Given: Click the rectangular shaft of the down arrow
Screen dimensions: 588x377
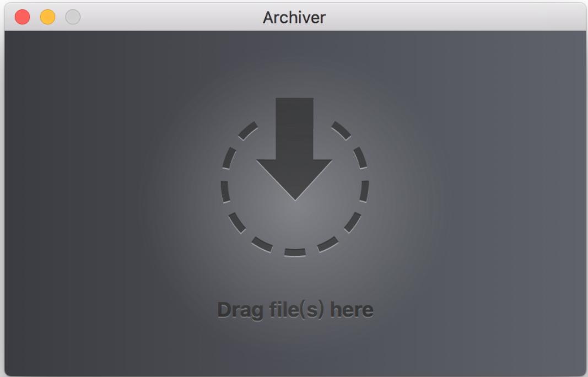Looking at the screenshot, I should [x=294, y=128].
